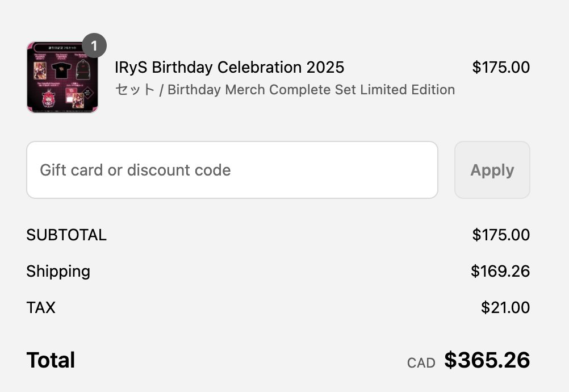
Task: Select the tax amount $21.00
Action: click(505, 308)
